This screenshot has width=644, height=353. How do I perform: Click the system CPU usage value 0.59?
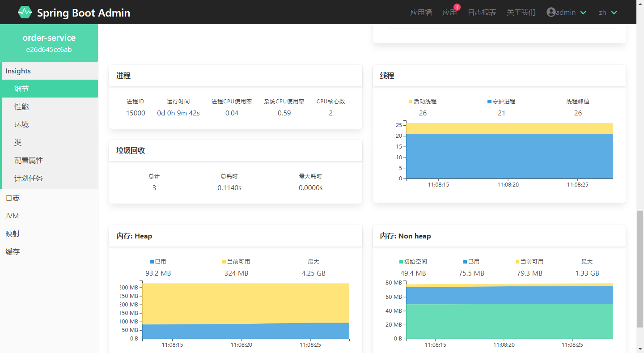(284, 113)
